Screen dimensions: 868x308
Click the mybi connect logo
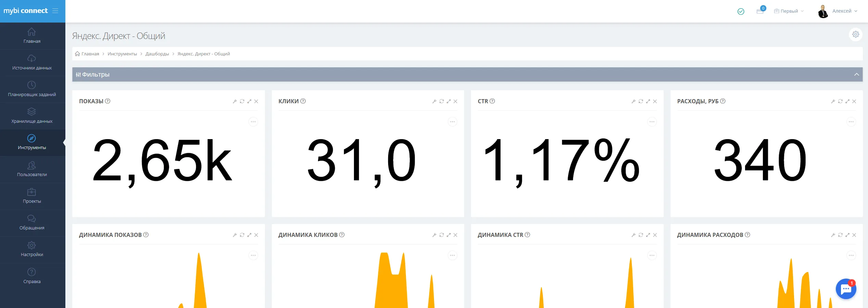click(x=26, y=11)
